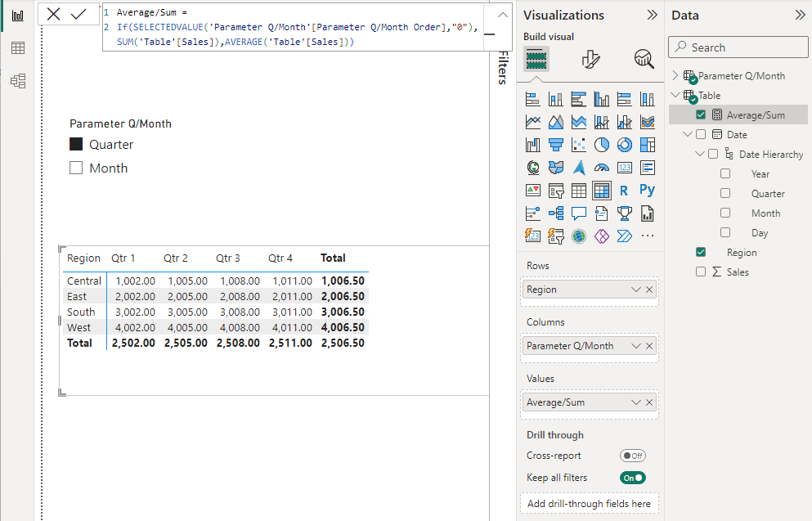Choose Waterfall chart visual
Viewport: 812px width, 521px height.
pyautogui.click(x=533, y=145)
